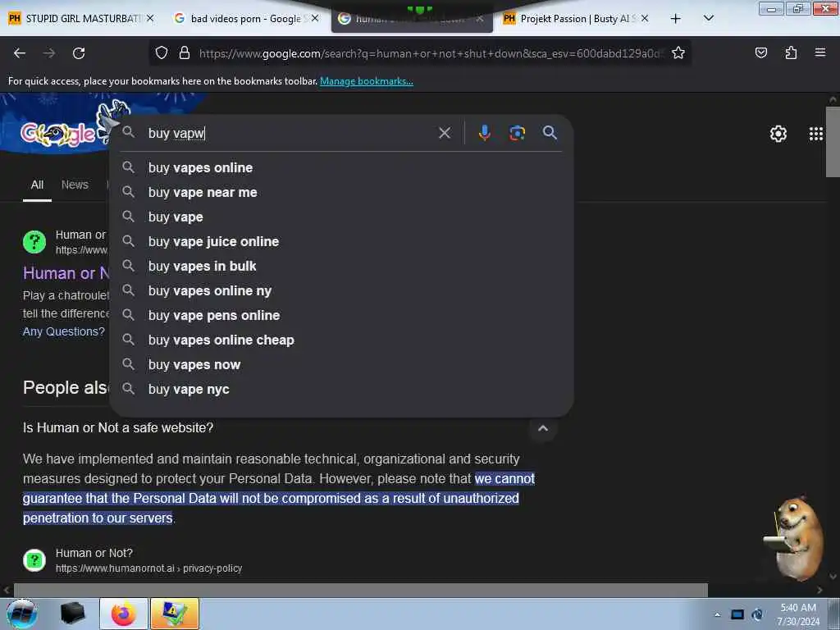Go back with the browser back arrow

(20, 53)
